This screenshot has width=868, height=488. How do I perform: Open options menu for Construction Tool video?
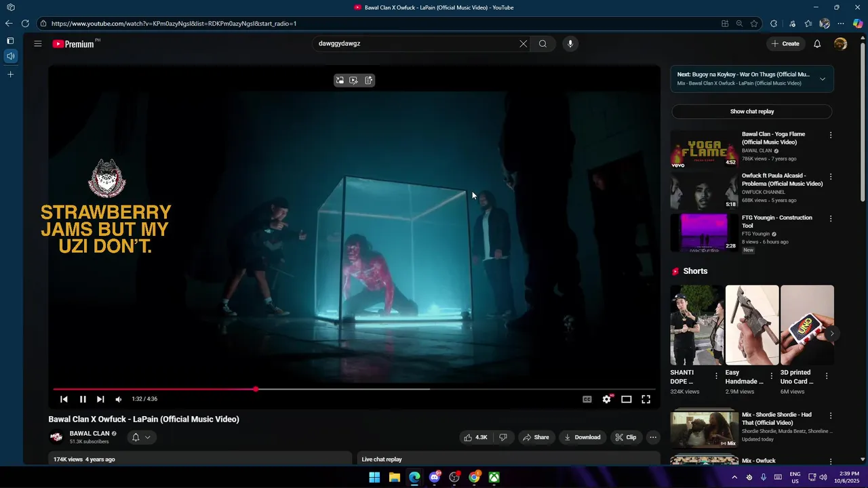point(831,219)
